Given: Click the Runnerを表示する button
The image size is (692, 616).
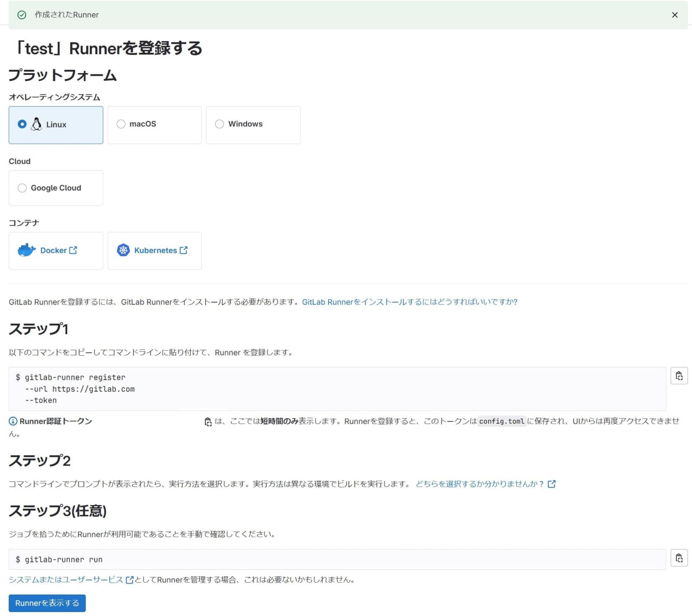Looking at the screenshot, I should pyautogui.click(x=46, y=603).
